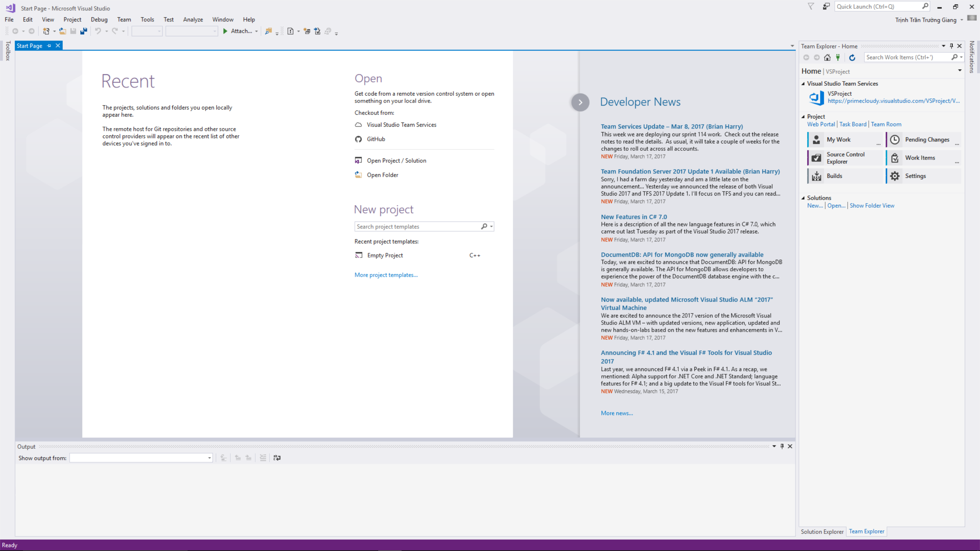Open the New Project icon dropdown arrow

tap(54, 31)
